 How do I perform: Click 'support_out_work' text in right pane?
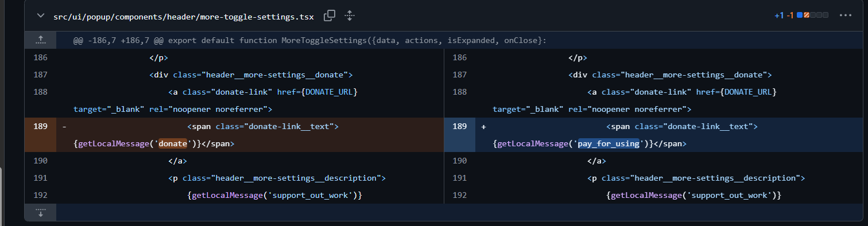tap(729, 196)
